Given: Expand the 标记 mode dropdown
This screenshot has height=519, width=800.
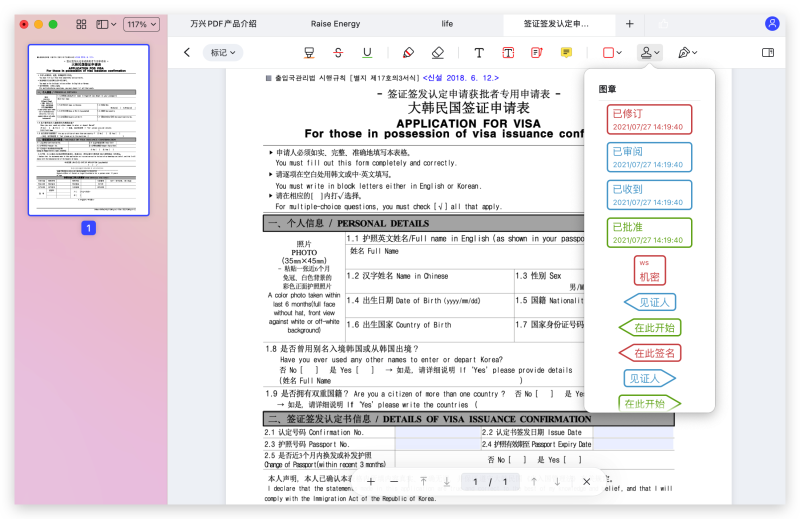Looking at the screenshot, I should [x=222, y=52].
